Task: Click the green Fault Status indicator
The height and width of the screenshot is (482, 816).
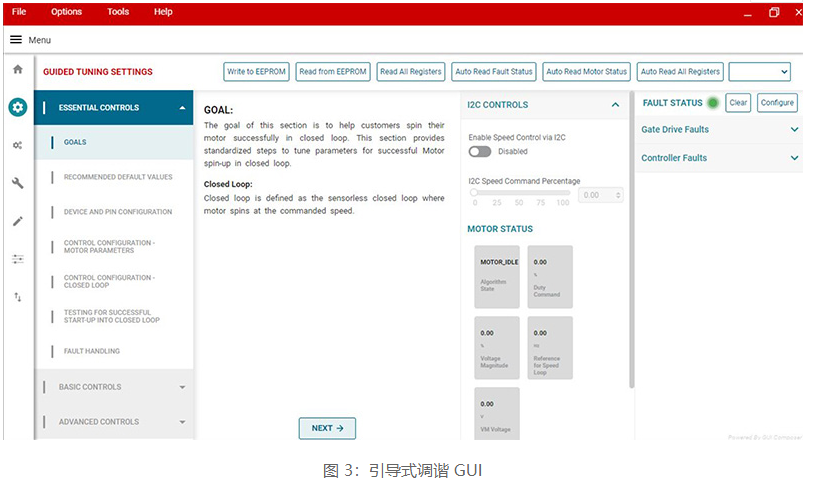Action: click(x=713, y=103)
